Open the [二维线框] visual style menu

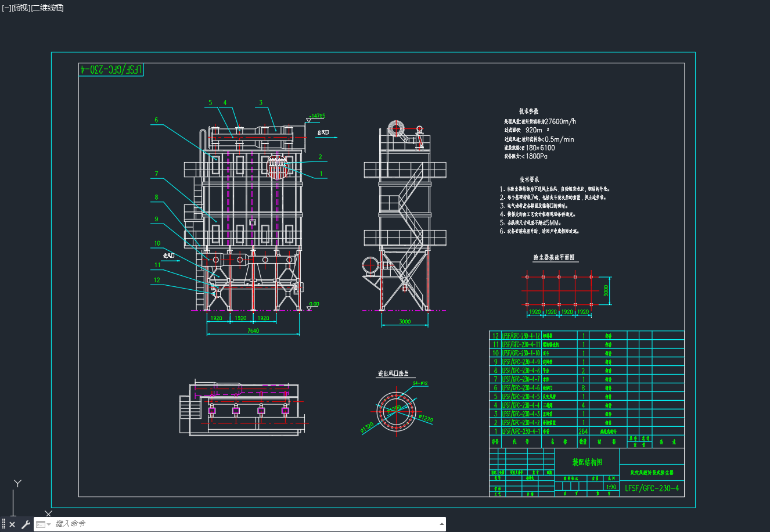47,8
